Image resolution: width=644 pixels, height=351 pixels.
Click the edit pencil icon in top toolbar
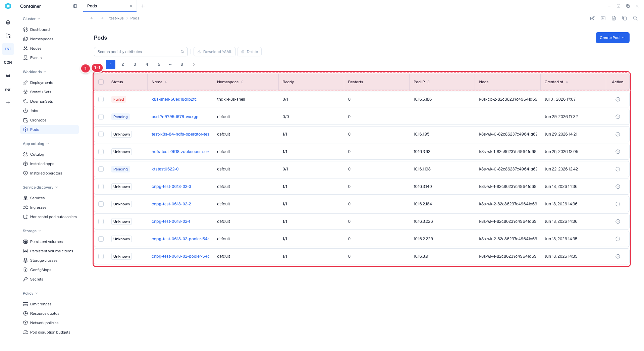(592, 18)
